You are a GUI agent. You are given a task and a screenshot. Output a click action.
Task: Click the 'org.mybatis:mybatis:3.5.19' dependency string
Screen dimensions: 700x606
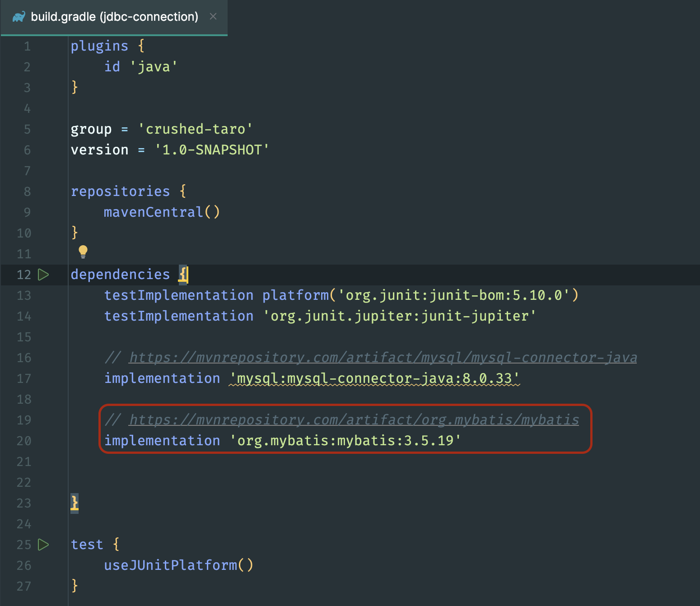345,441
